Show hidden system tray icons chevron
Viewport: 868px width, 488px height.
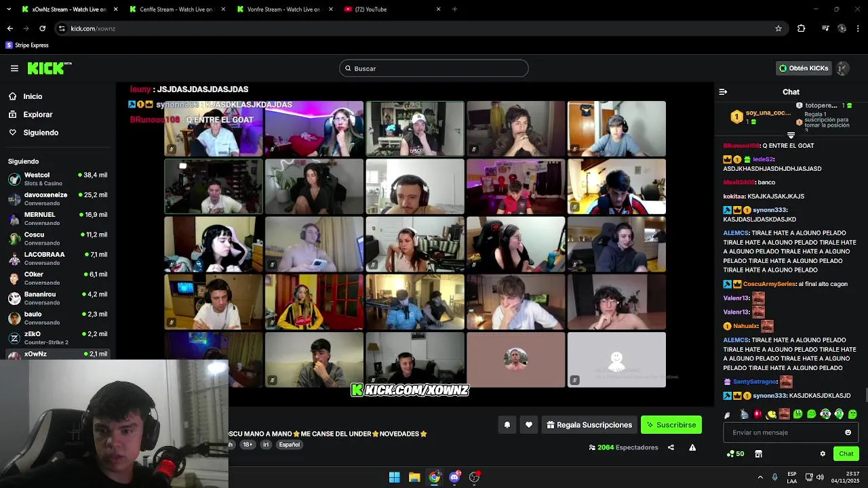[x=760, y=477]
